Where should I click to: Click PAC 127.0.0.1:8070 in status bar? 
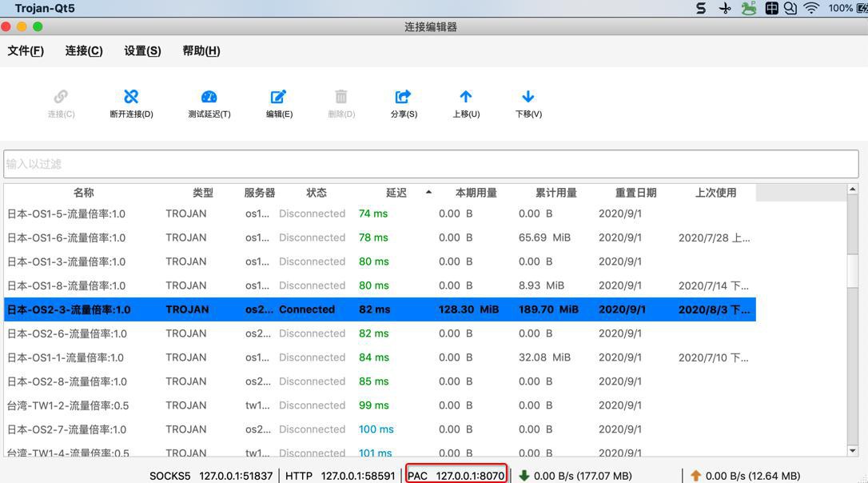(x=456, y=475)
